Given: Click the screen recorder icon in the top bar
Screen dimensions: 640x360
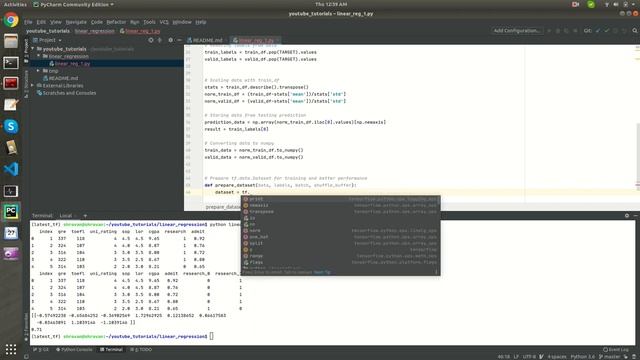Looking at the screenshot, I should pyautogui.click(x=576, y=4).
